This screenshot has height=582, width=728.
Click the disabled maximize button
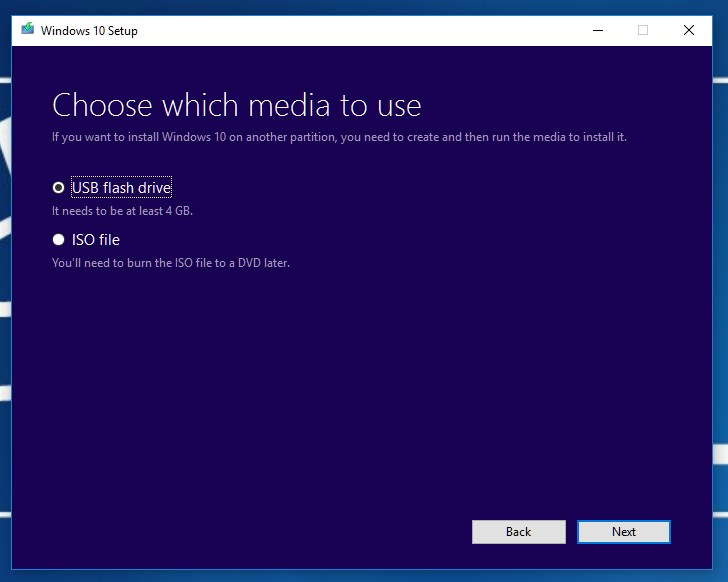tap(643, 30)
